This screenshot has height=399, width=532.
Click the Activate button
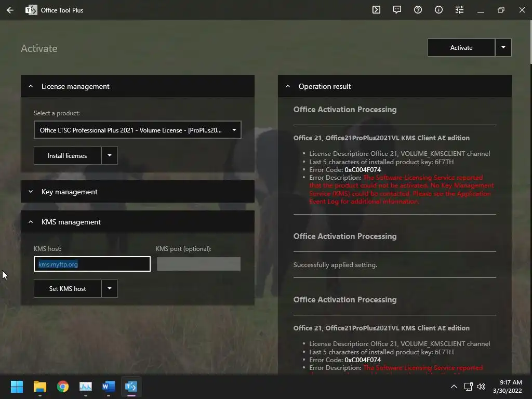tap(461, 48)
